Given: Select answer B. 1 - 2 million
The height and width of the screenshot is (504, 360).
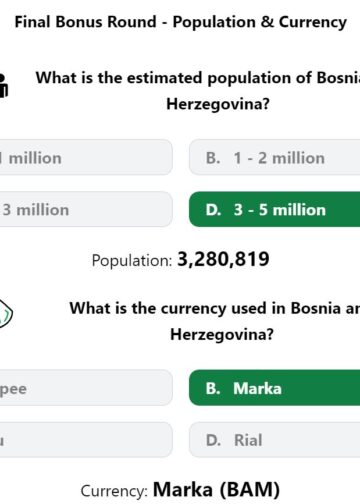Looking at the screenshot, I should click(274, 157).
